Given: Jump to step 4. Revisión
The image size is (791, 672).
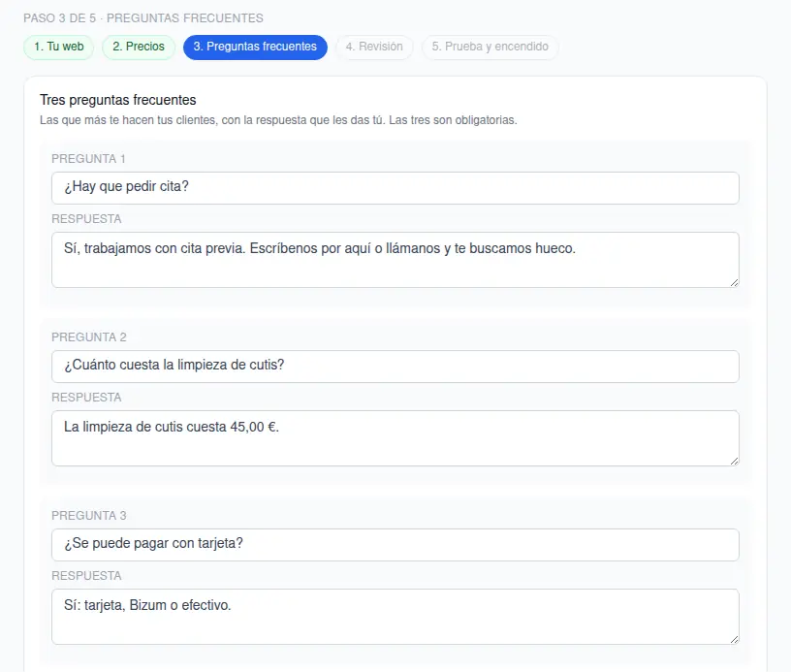Looking at the screenshot, I should click(374, 47).
